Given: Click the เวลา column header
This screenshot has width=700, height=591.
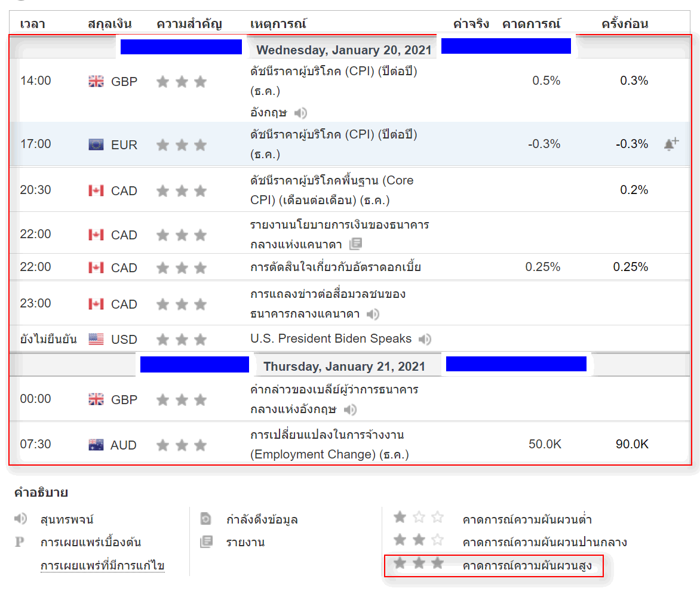Looking at the screenshot, I should [33, 24].
